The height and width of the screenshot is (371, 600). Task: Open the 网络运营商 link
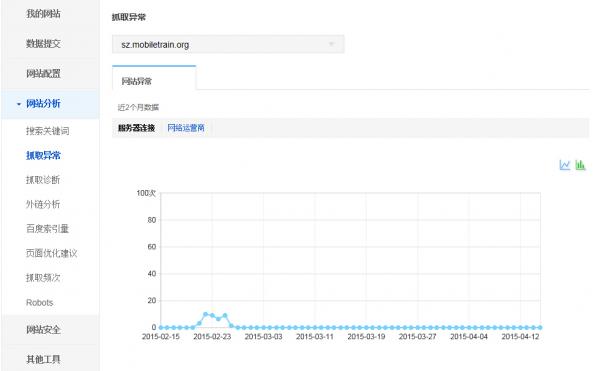[x=186, y=128]
